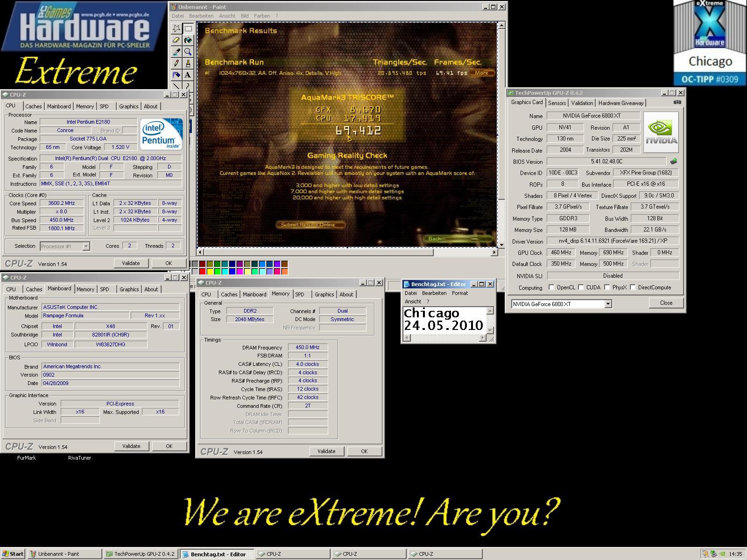The width and height of the screenshot is (747, 560).
Task: Click the Paint horizontal scrollbar thumb
Action: tap(319, 252)
